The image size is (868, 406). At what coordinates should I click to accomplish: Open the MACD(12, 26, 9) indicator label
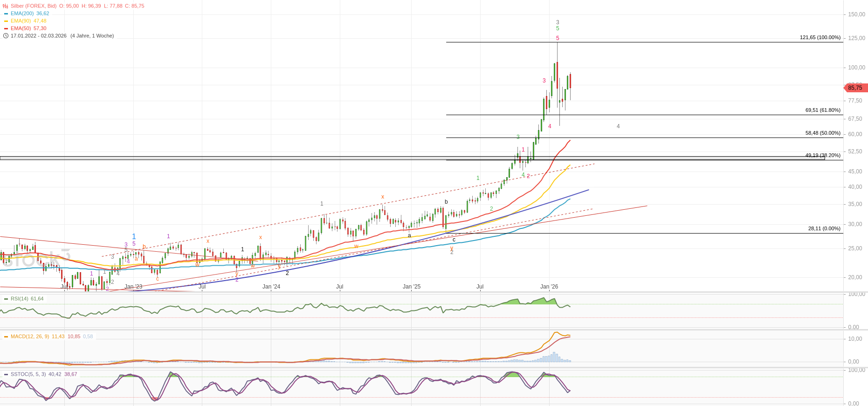click(30, 337)
